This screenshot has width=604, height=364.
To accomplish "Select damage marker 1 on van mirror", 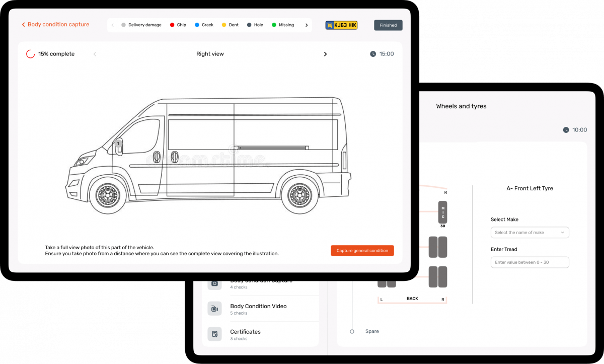I will pos(118,143).
